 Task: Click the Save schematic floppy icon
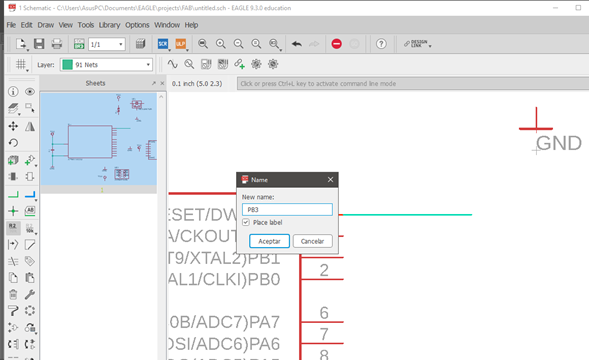tap(39, 44)
